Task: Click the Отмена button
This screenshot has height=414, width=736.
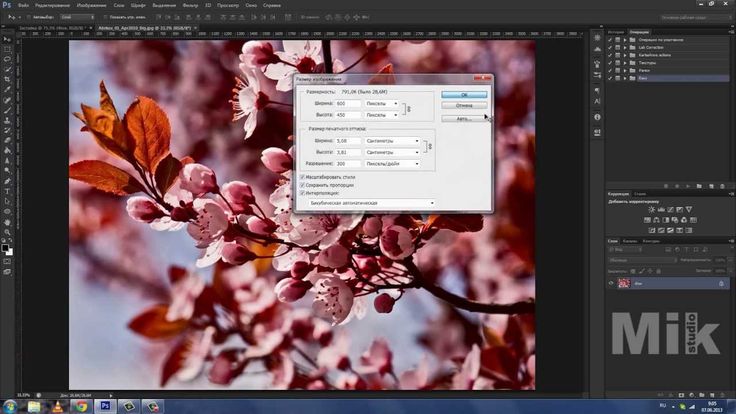Action: (464, 106)
